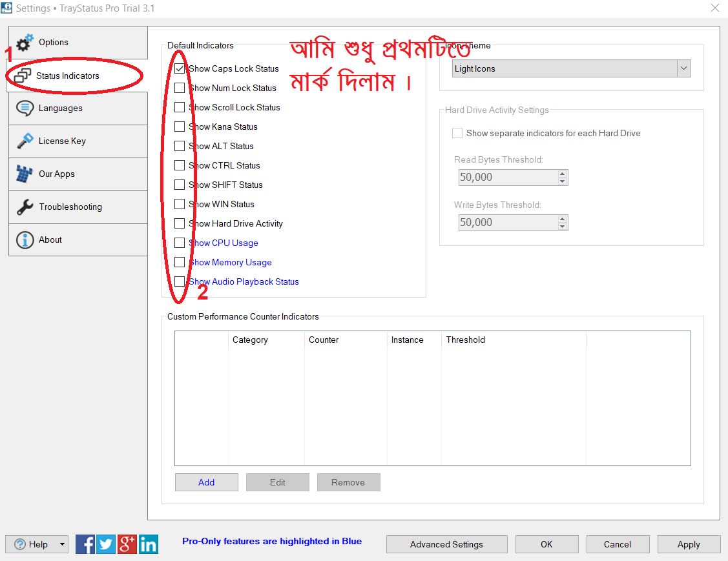The image size is (728, 561).
Task: Increase the Write Bytes Threshold spinner
Action: (x=562, y=219)
